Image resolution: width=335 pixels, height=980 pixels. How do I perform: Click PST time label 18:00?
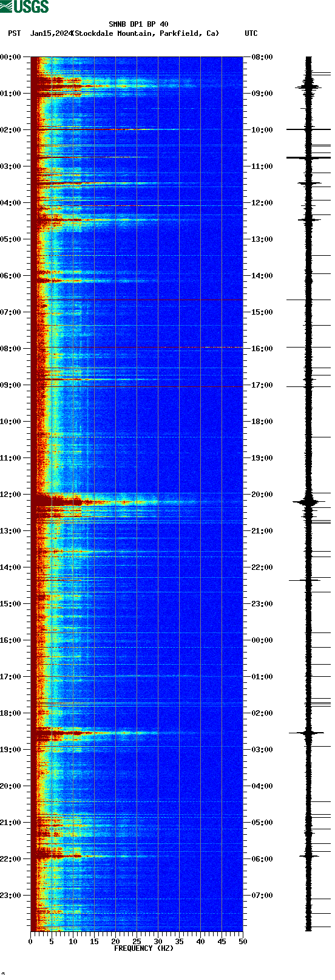point(10,713)
